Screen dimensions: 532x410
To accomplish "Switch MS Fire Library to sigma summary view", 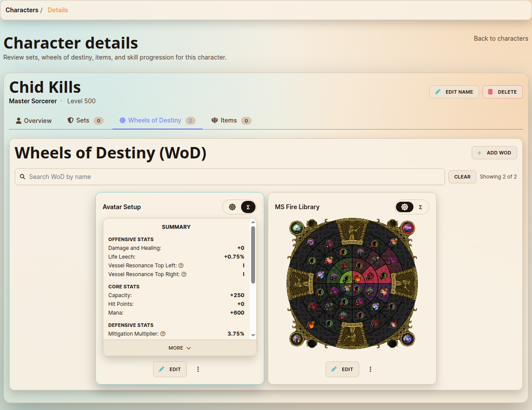I will click(420, 207).
